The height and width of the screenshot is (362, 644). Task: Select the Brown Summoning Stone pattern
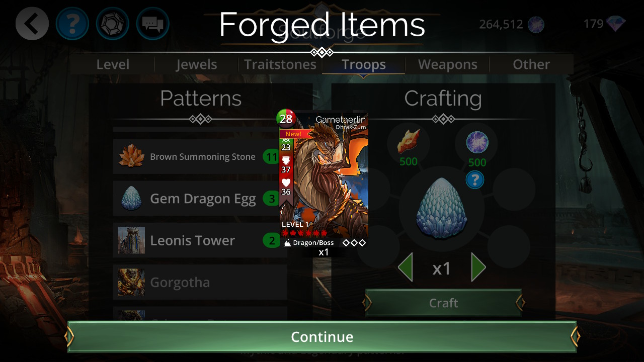coord(200,156)
